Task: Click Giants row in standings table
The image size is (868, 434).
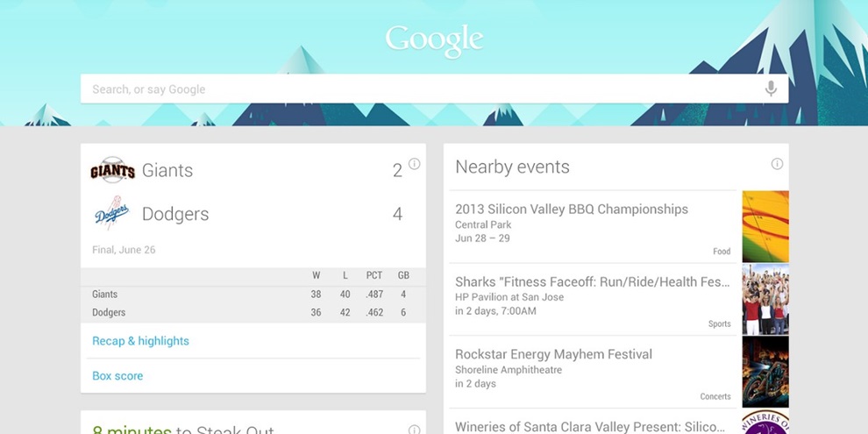Action: pos(253,295)
